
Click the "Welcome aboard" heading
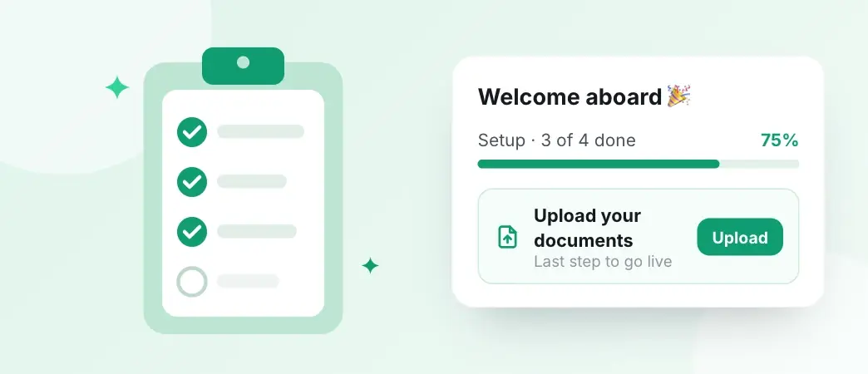point(570,96)
